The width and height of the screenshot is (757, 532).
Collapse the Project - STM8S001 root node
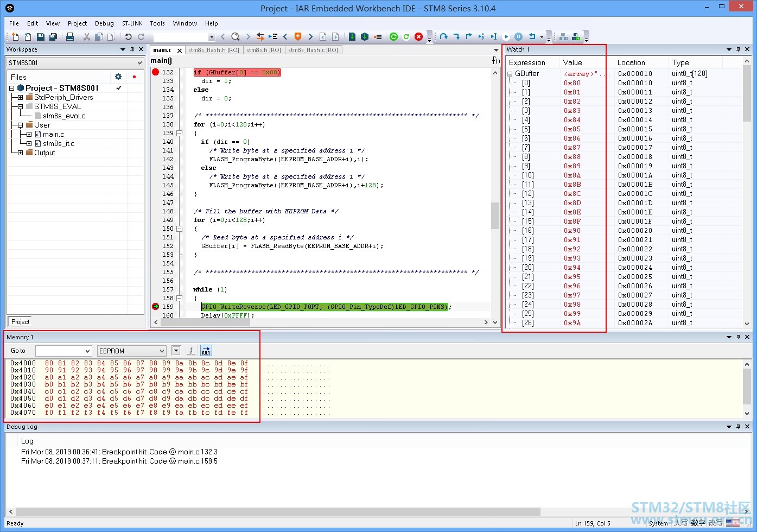click(x=11, y=88)
